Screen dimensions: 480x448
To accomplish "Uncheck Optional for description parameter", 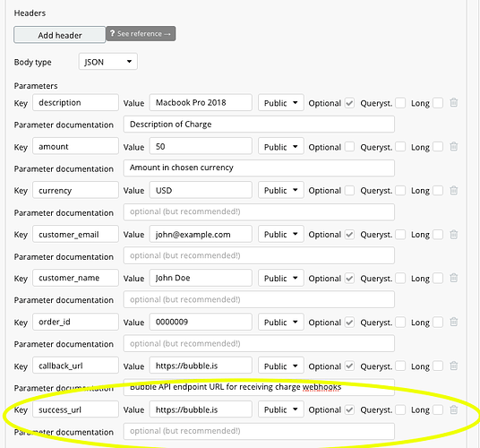I will [x=349, y=103].
